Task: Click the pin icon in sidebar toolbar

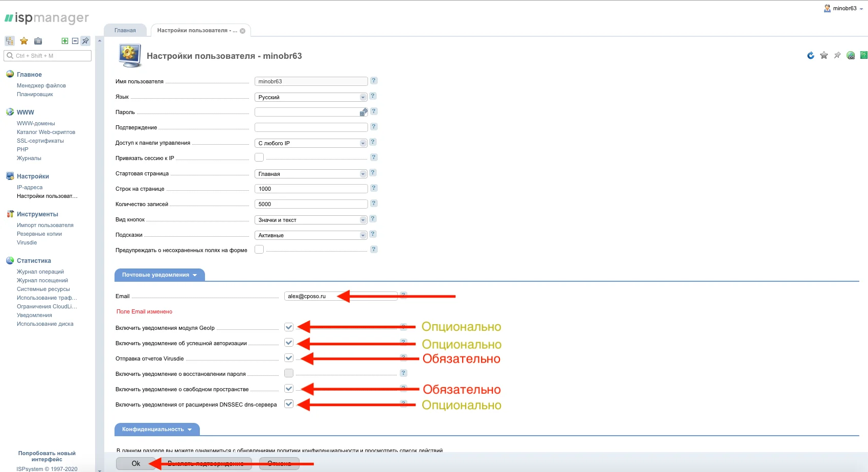Action: coord(85,41)
